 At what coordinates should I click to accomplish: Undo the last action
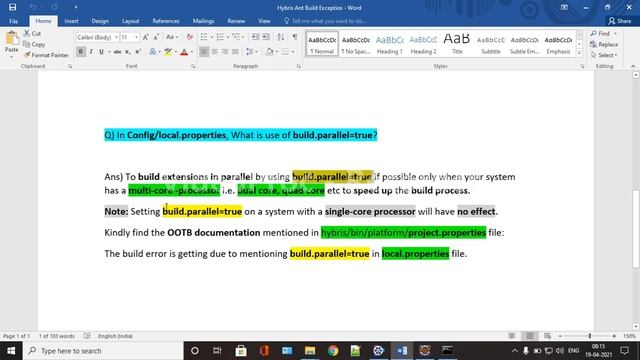coord(33,7)
